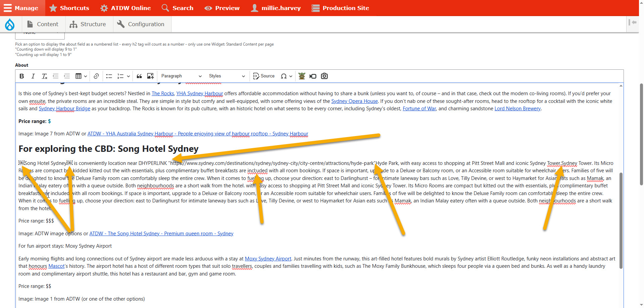The height and width of the screenshot is (308, 644).
Task: Click the Sydney Harbour Bridge link
Action: tap(64, 109)
